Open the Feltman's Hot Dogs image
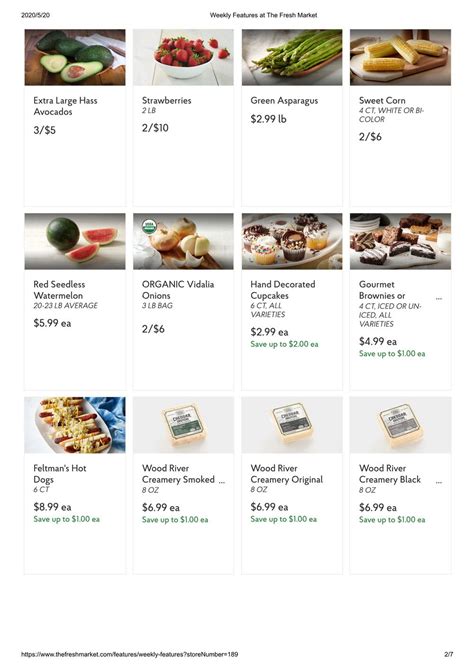 click(x=75, y=425)
